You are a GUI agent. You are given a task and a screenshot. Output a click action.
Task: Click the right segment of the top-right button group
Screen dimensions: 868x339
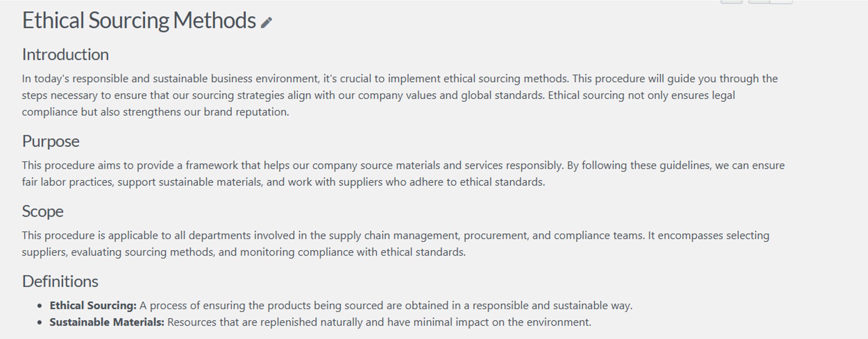pos(781,2)
